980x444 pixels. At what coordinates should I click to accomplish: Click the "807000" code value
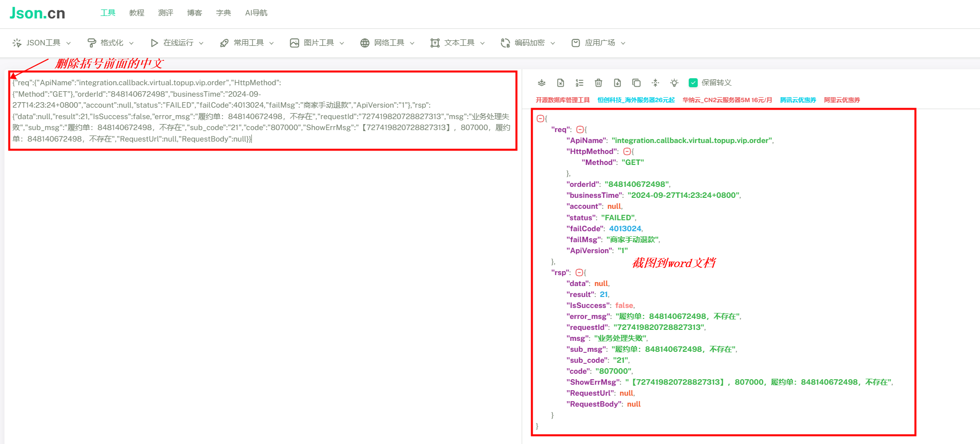pos(614,371)
